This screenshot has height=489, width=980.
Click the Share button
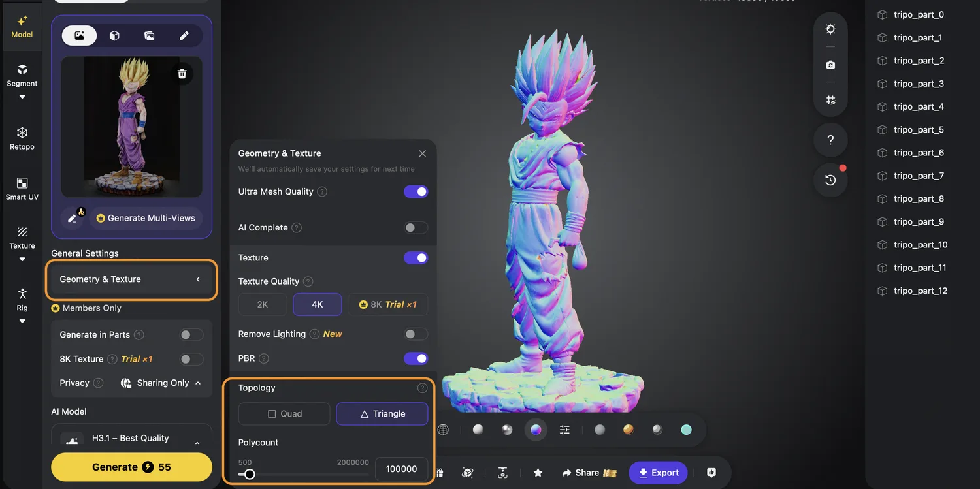589,473
